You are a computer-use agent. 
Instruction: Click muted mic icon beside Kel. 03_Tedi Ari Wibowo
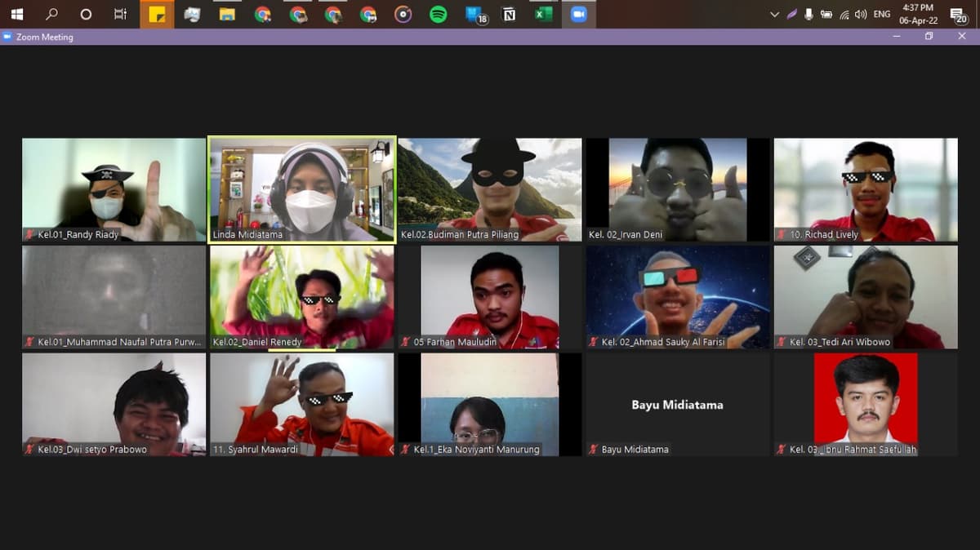(x=782, y=343)
